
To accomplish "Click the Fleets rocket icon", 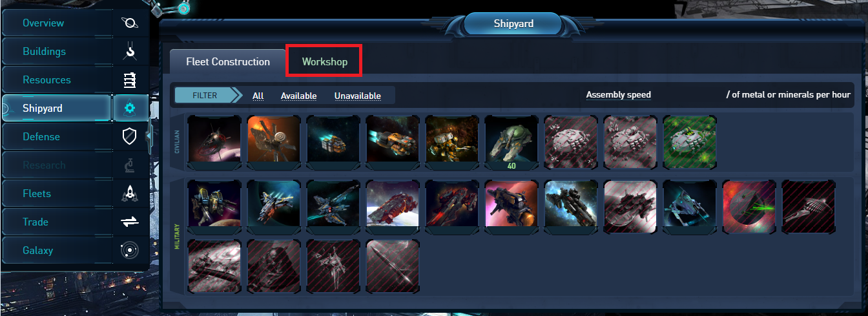I will tap(130, 194).
